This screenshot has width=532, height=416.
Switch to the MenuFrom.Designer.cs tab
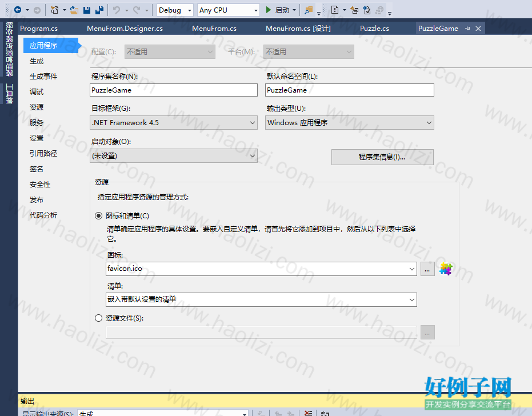click(125, 29)
